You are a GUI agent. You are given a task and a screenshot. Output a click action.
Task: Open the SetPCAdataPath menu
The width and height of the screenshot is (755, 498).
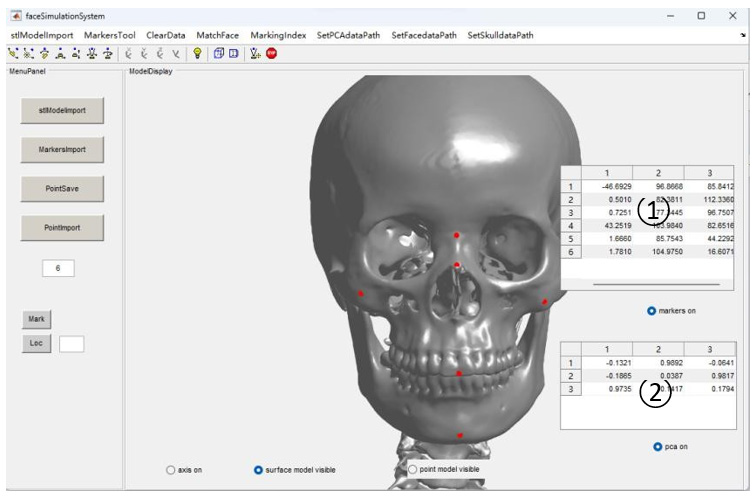349,35
